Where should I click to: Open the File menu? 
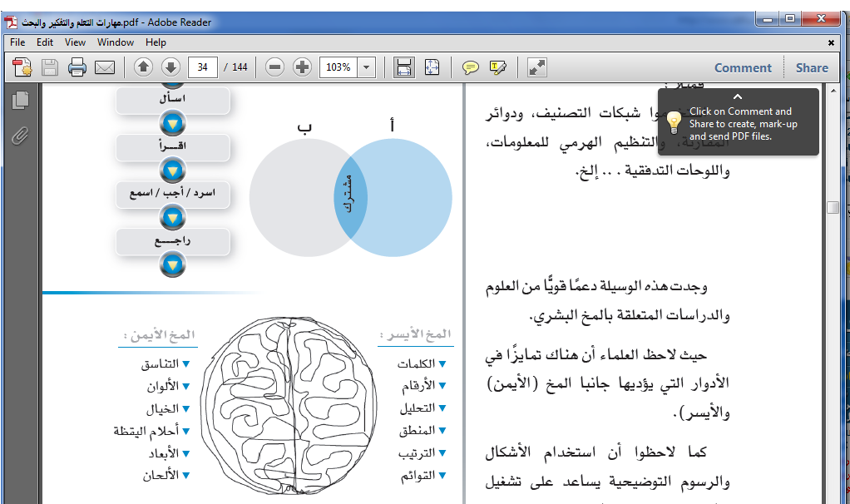[17, 42]
